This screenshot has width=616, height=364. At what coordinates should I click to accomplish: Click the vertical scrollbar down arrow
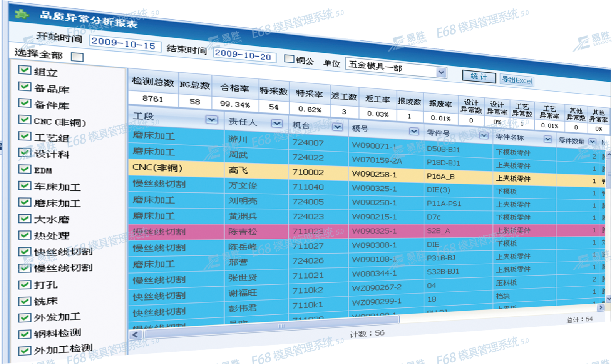[x=608, y=298]
